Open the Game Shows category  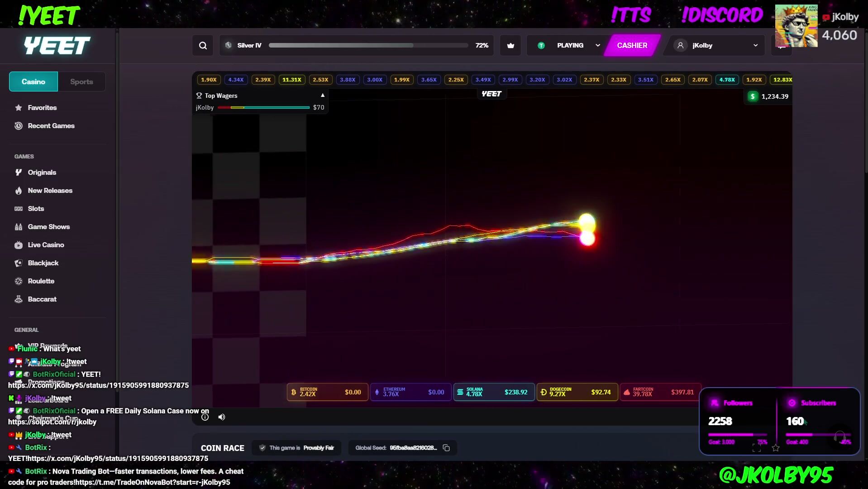[x=49, y=227]
